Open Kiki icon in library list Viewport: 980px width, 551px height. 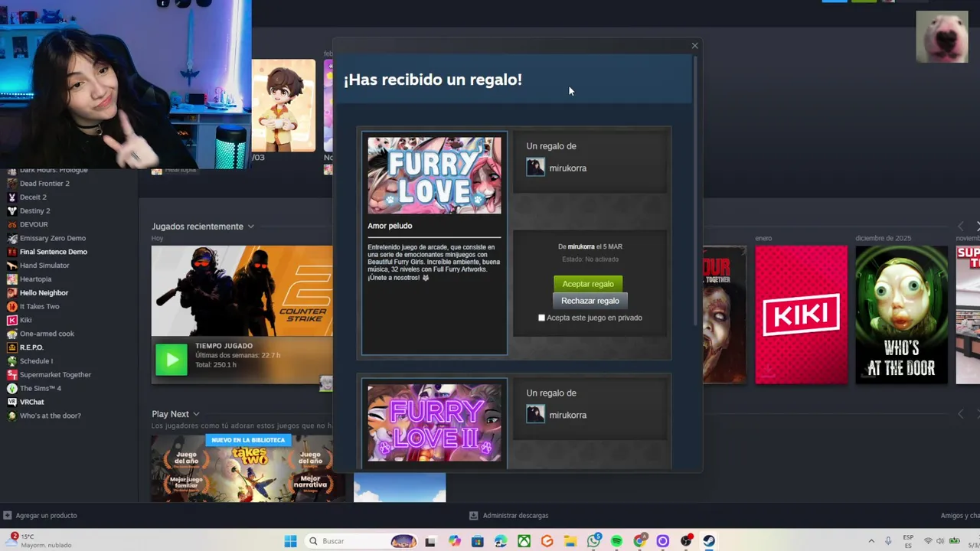[x=11, y=320]
